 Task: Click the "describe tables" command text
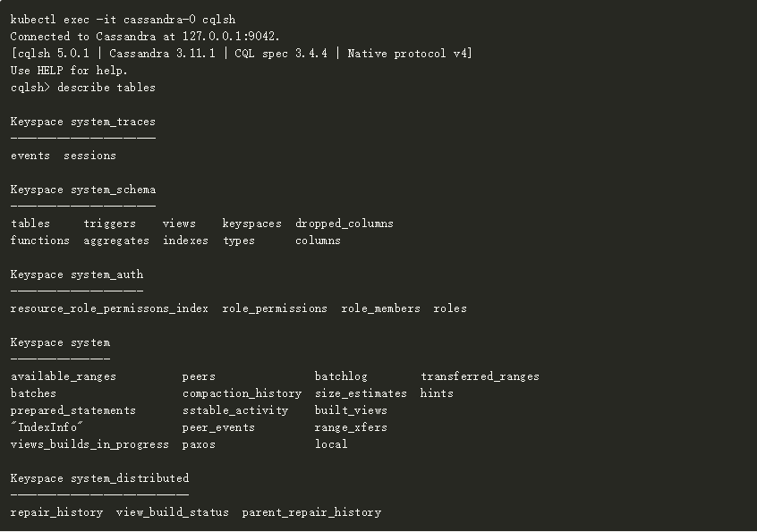[x=106, y=88]
